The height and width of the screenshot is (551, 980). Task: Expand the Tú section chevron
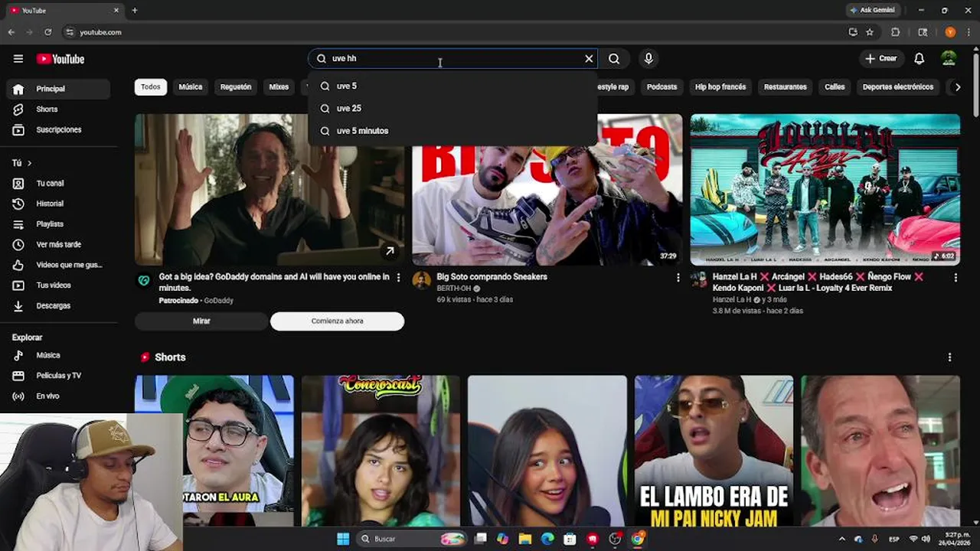[x=30, y=163]
